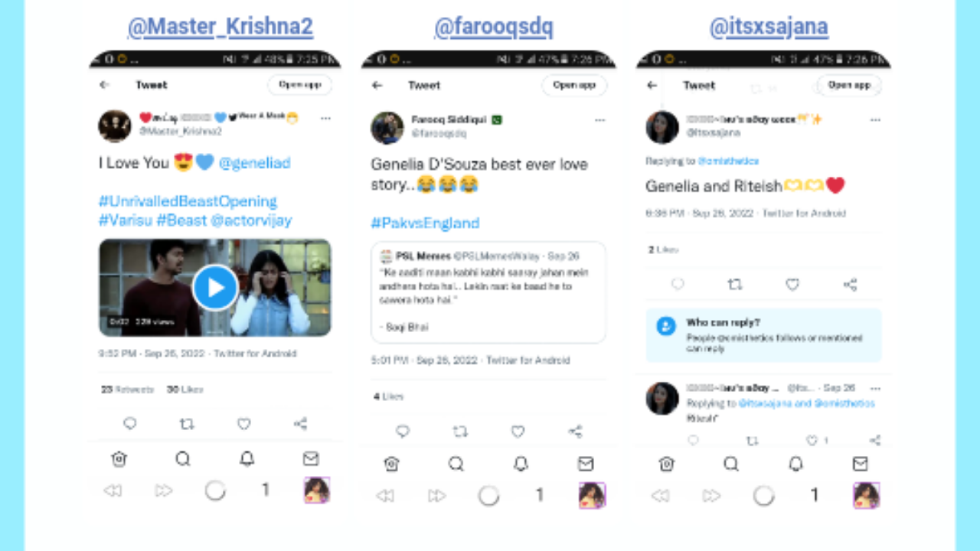This screenshot has height=551, width=980.
Task: Share the Farooq Siddiqui tweet
Action: pyautogui.click(x=575, y=432)
